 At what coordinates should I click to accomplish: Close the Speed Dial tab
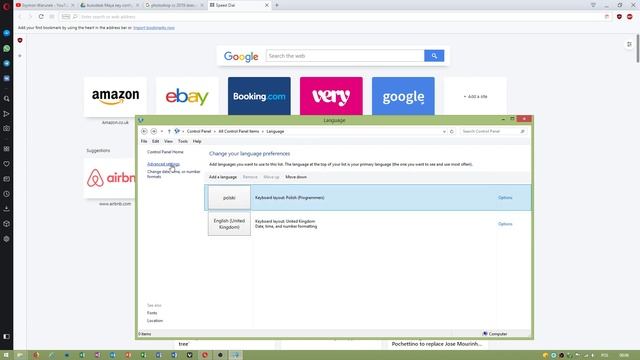point(267,5)
